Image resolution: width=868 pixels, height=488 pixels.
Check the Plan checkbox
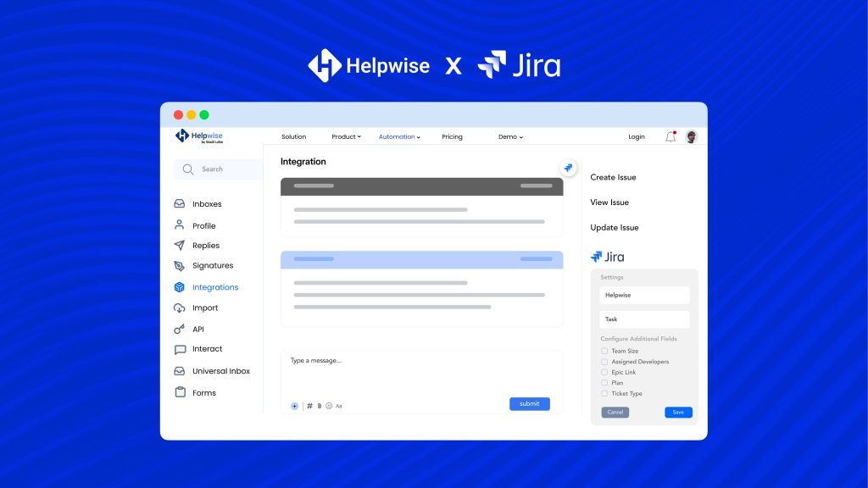pyautogui.click(x=604, y=383)
